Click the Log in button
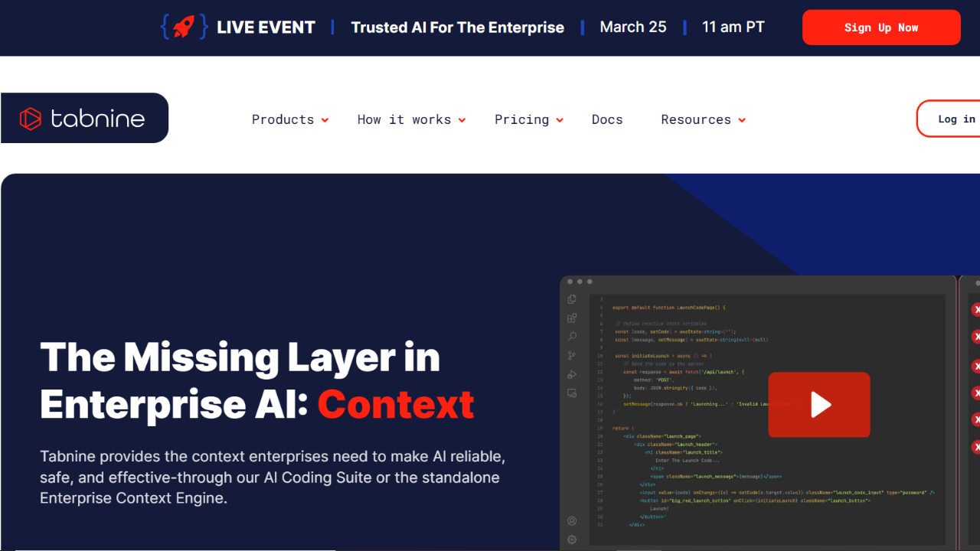This screenshot has width=980, height=551. [x=949, y=119]
